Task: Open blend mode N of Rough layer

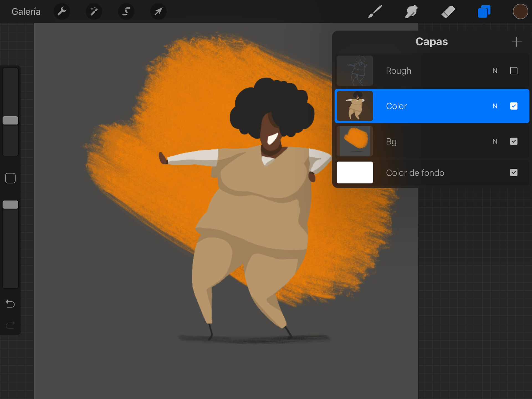Action: coord(495,71)
